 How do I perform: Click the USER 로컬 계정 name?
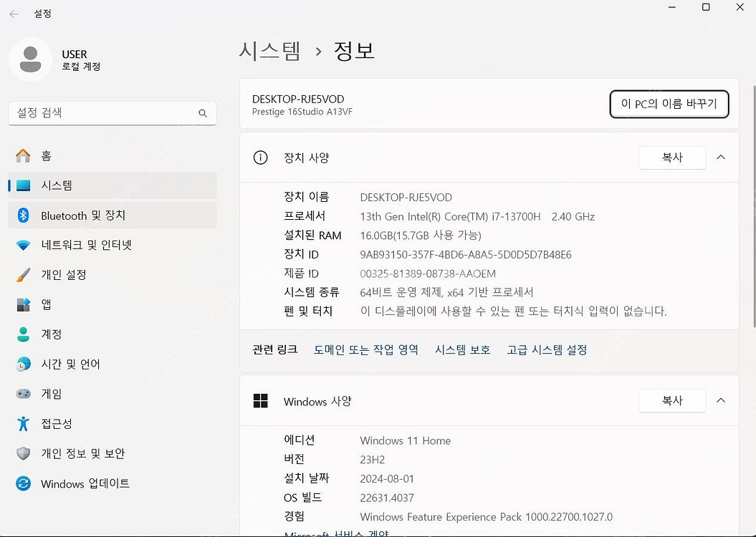pyautogui.click(x=81, y=59)
